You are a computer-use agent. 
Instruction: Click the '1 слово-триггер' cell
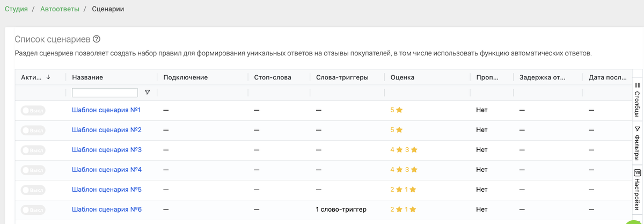pos(341,209)
